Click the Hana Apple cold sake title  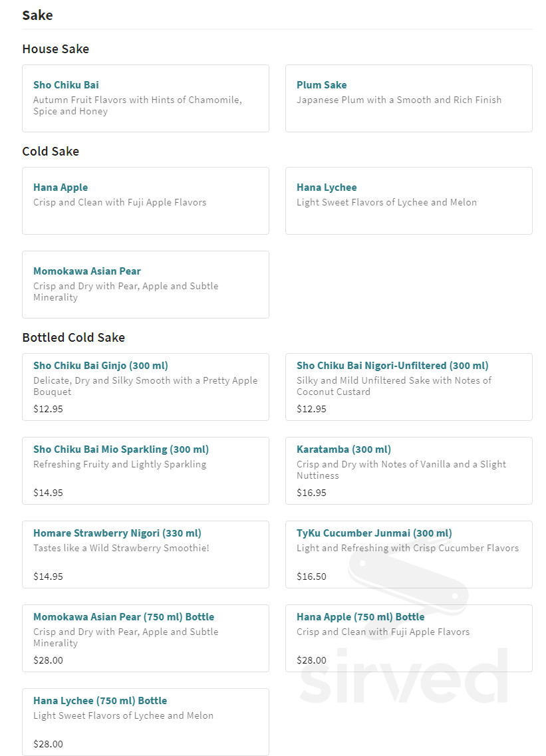[61, 188]
